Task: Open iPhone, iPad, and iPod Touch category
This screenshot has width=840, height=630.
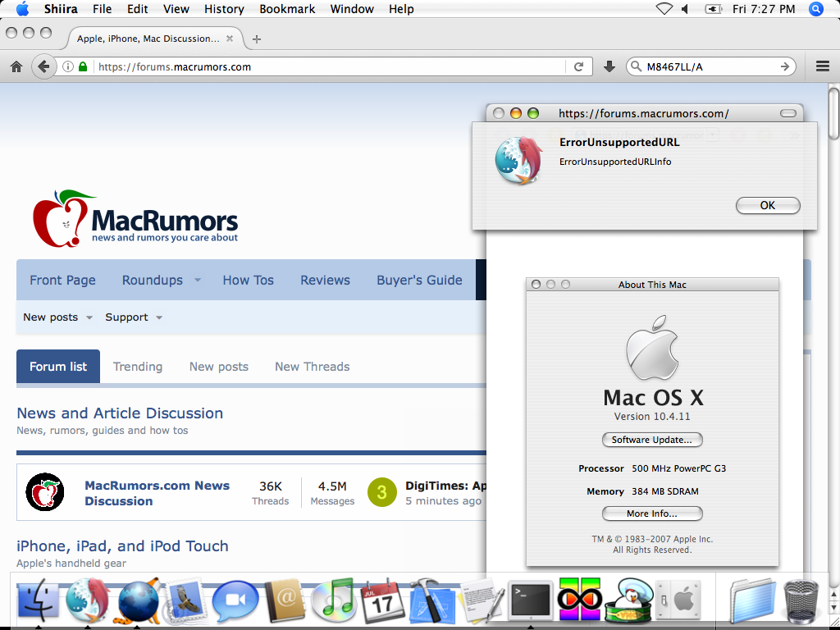Action: [123, 546]
